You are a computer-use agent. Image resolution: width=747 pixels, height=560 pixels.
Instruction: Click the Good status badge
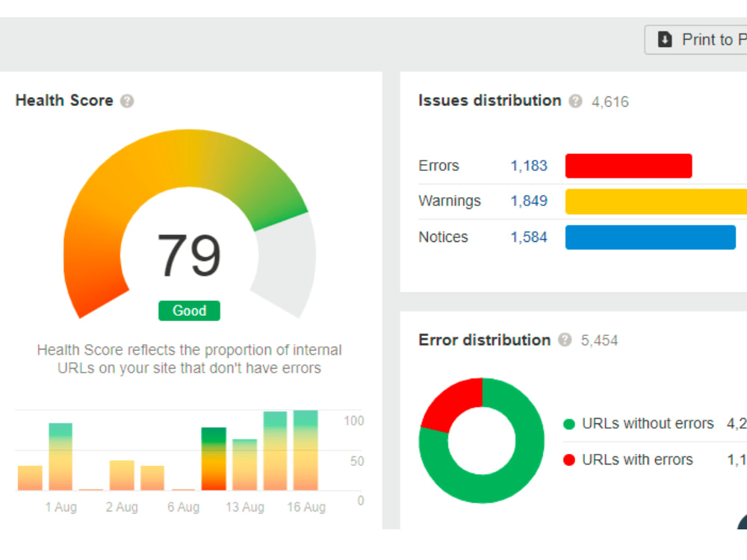pyautogui.click(x=189, y=311)
